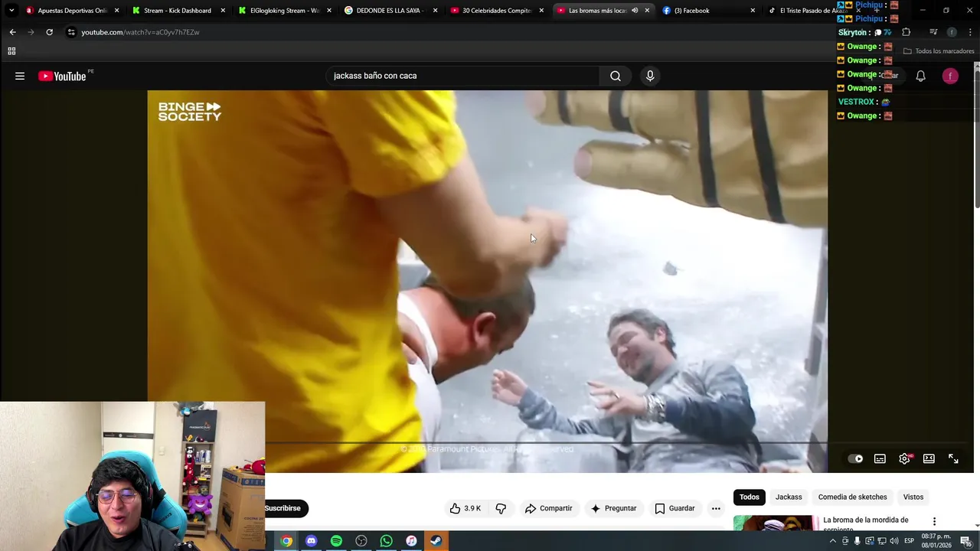Image resolution: width=980 pixels, height=551 pixels.
Task: Click the Preguntar button
Action: click(x=613, y=508)
